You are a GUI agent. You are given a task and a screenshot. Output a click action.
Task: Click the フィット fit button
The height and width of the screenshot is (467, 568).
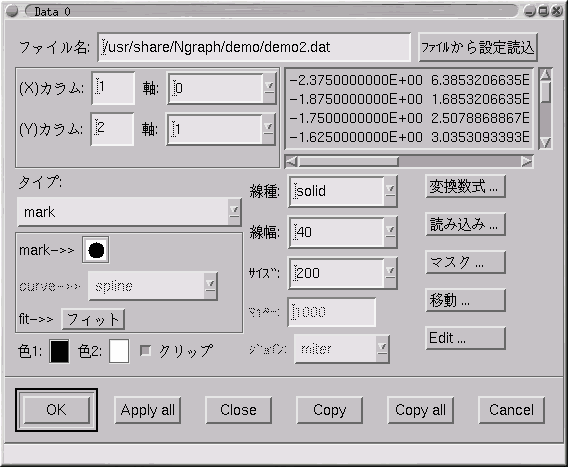click(93, 319)
